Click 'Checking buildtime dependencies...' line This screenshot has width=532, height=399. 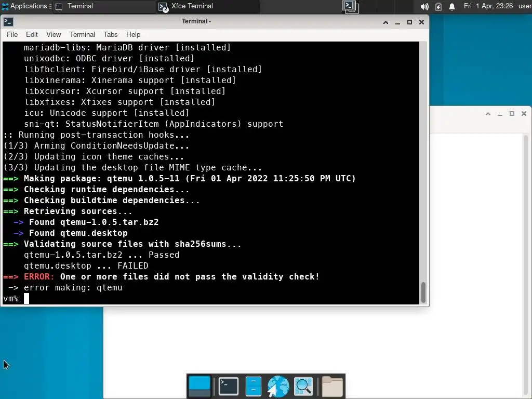101,201
